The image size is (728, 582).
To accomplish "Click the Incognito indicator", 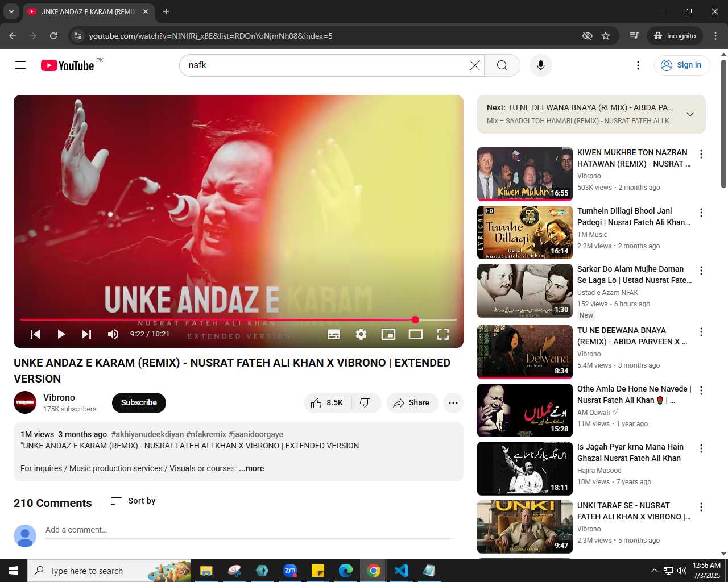I will tap(675, 36).
